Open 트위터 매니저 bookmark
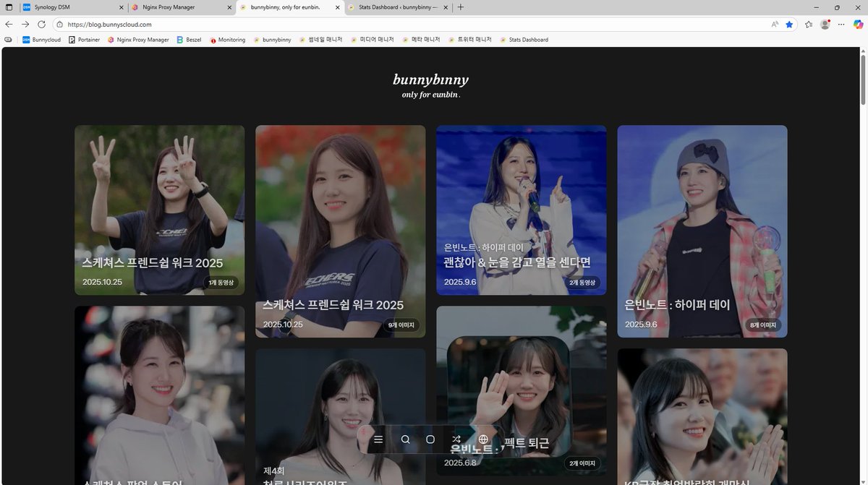The height and width of the screenshot is (485, 868). coord(469,40)
